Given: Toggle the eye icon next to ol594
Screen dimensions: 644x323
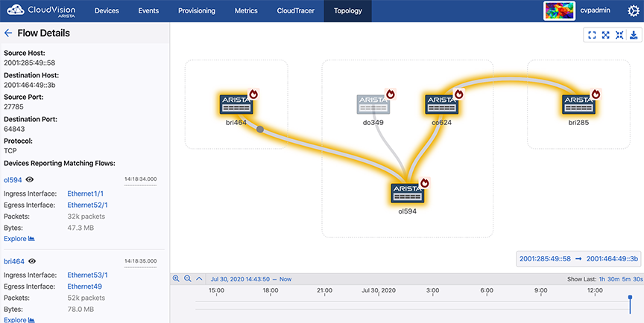Looking at the screenshot, I should tap(30, 179).
